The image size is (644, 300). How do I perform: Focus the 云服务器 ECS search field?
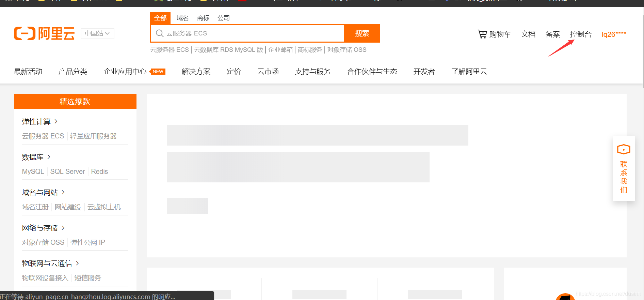pyautogui.click(x=247, y=33)
